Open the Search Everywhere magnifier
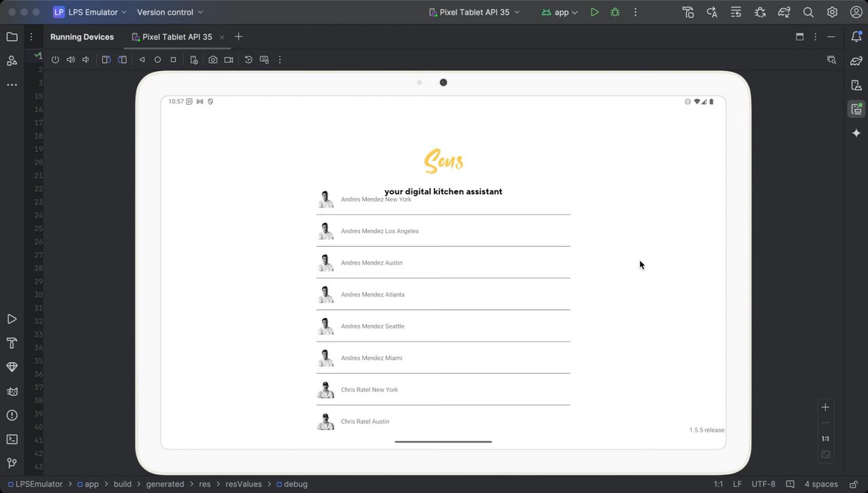This screenshot has width=868, height=493. pyautogui.click(x=808, y=12)
